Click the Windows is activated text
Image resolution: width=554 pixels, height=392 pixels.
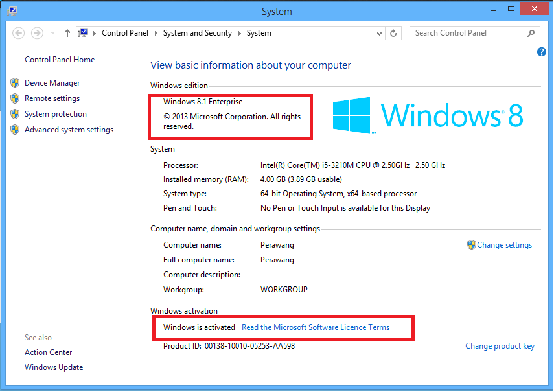point(199,327)
